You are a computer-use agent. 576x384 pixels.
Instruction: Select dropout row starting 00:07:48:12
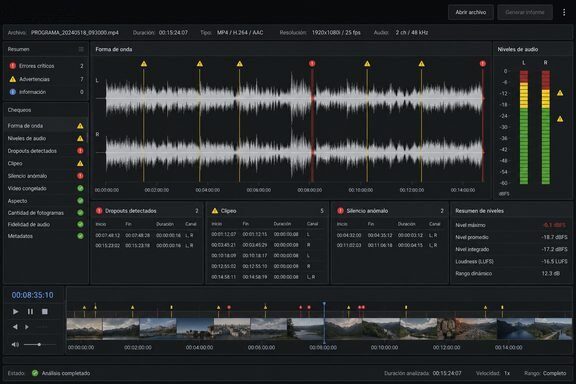click(x=147, y=235)
